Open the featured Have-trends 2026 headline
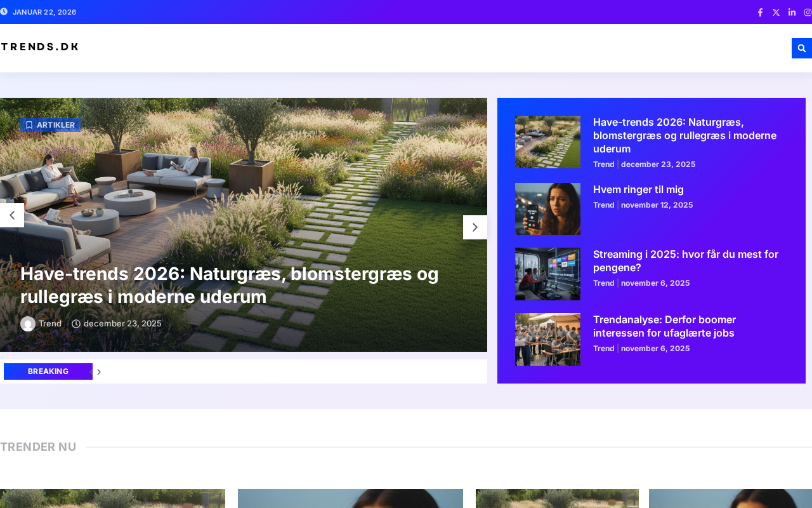812x508 pixels. click(x=229, y=285)
